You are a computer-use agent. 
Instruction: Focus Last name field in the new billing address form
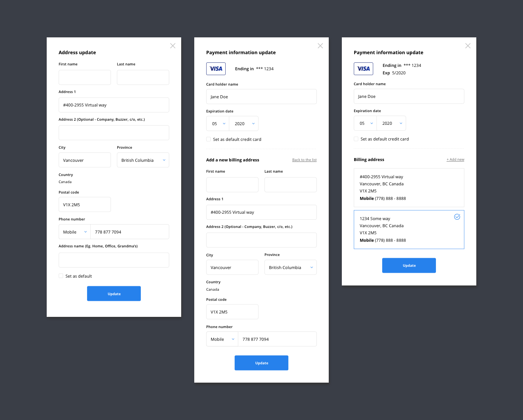291,185
